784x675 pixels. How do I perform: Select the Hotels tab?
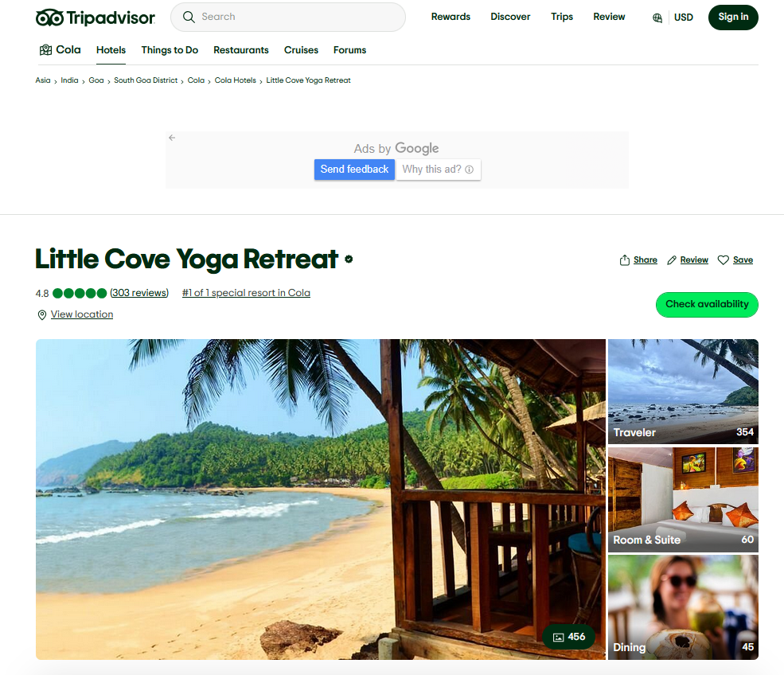coord(111,50)
